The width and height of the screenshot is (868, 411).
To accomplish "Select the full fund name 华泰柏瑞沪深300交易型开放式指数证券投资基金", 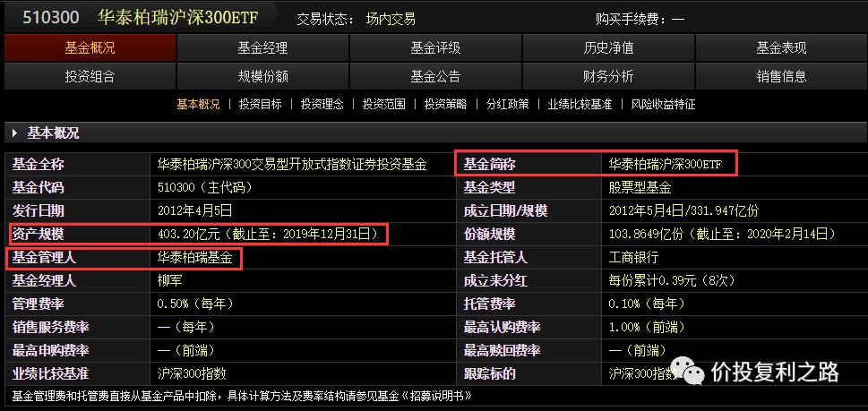I will pyautogui.click(x=292, y=164).
